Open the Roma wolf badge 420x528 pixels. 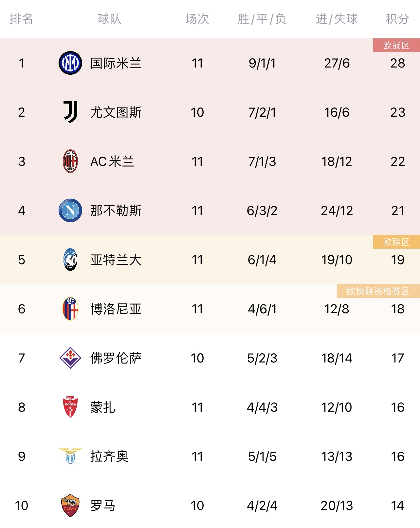(x=70, y=505)
